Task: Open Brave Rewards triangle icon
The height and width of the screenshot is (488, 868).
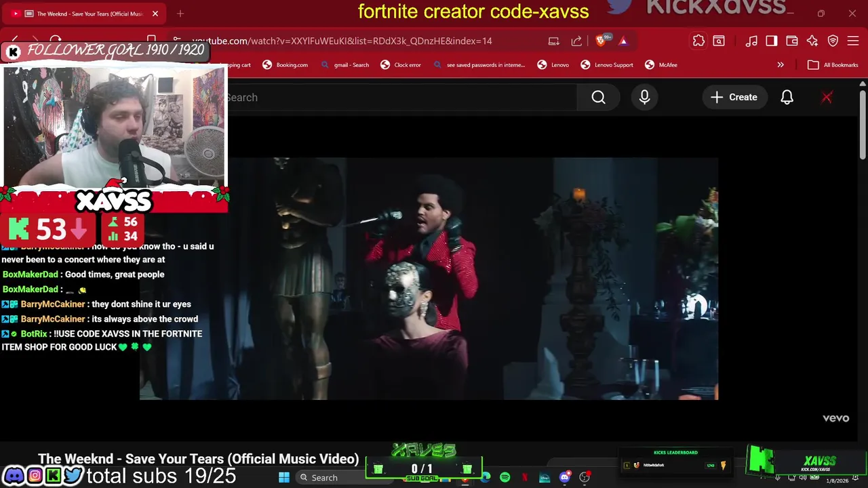Action: (623, 41)
